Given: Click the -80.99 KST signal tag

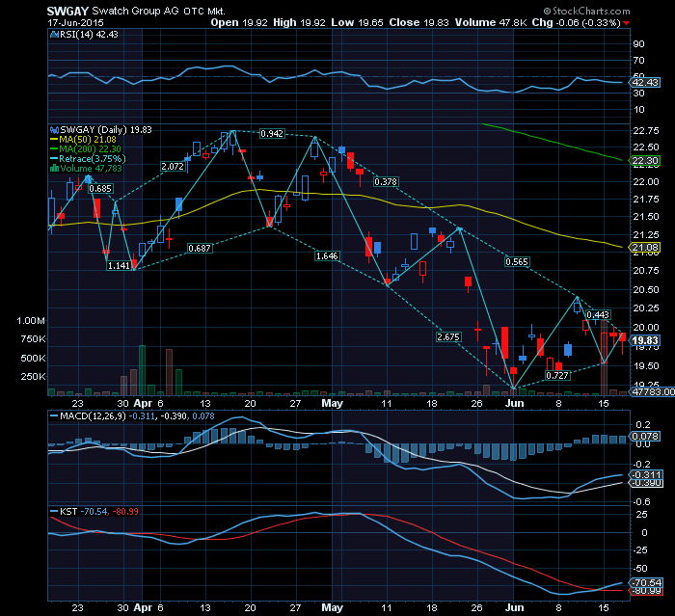Looking at the screenshot, I should [645, 591].
